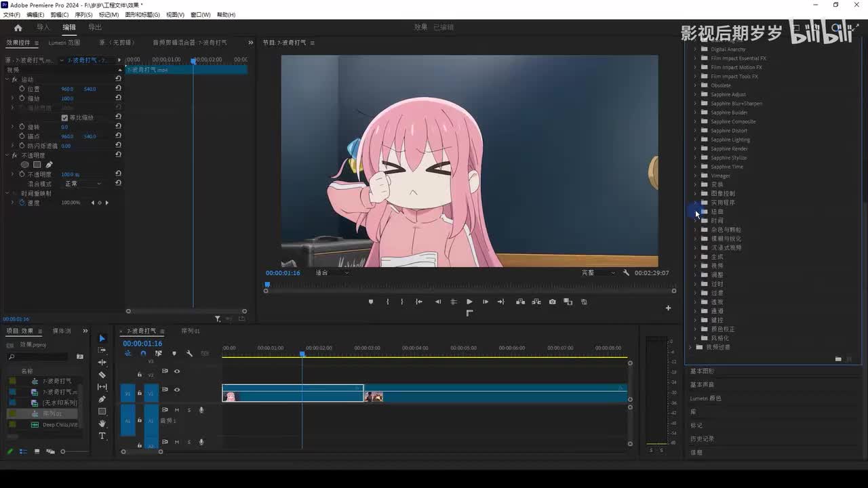The image size is (868, 488).
Task: Add a marker in the timeline header
Action: click(x=174, y=353)
